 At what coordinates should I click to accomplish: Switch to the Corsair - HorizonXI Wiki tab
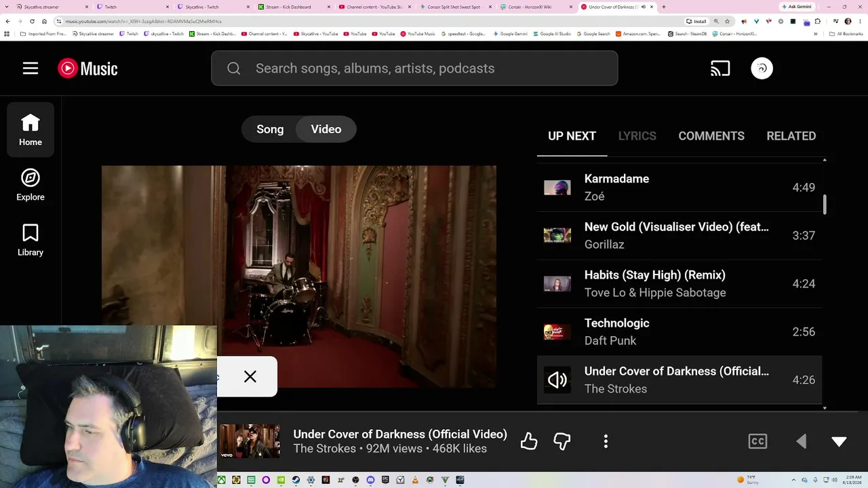coord(535,7)
